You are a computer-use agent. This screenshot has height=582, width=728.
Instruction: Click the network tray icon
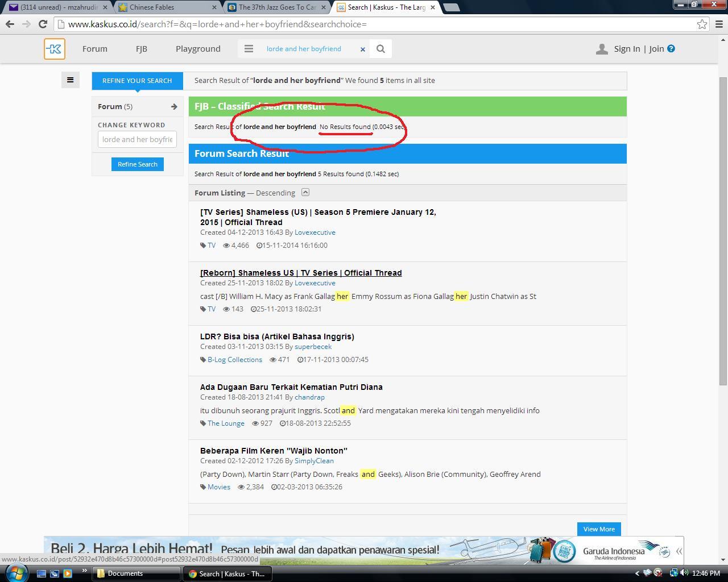pyautogui.click(x=673, y=573)
